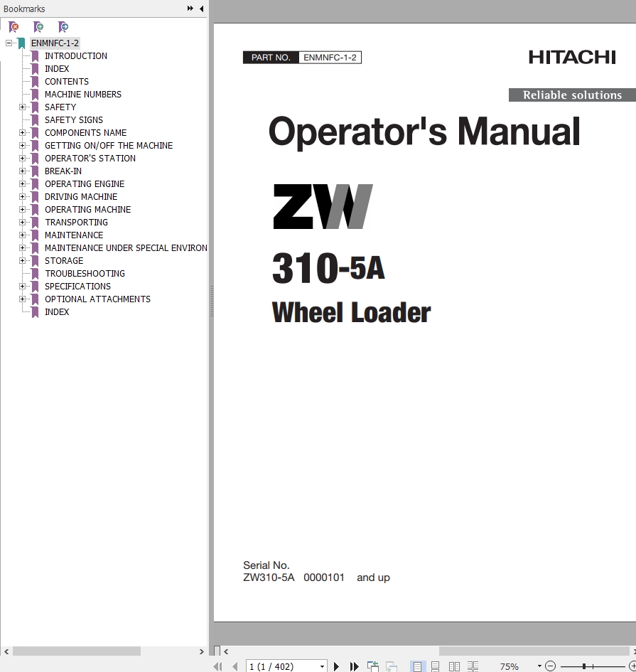Image resolution: width=636 pixels, height=672 pixels.
Task: Click the Operator's Manual title on page
Action: tap(424, 132)
